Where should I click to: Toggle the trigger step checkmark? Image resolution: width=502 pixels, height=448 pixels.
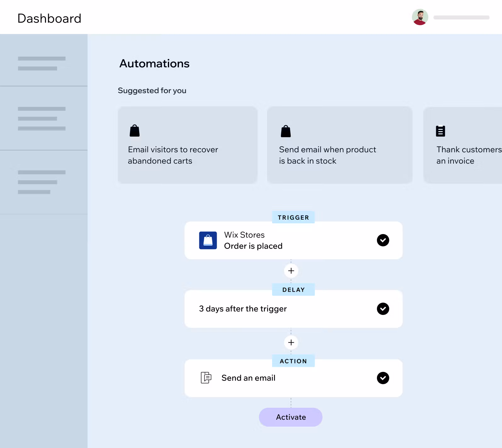click(x=383, y=240)
